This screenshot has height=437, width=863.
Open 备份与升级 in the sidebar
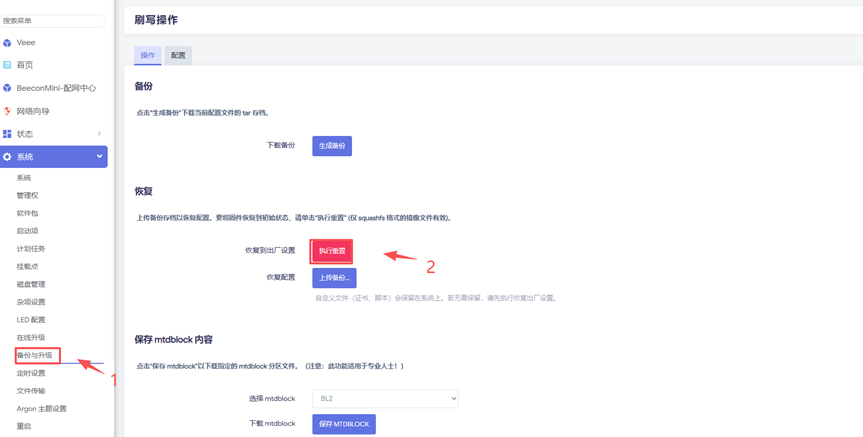pos(35,355)
